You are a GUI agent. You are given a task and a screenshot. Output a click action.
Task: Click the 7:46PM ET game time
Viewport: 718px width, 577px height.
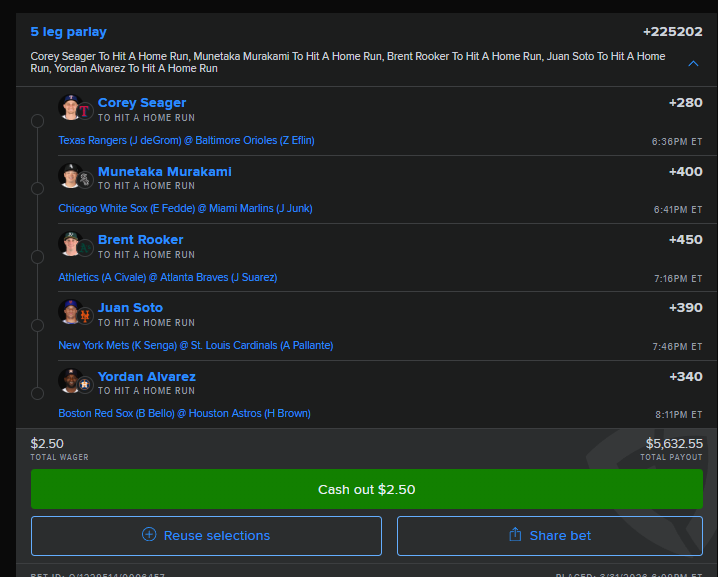pos(677,347)
